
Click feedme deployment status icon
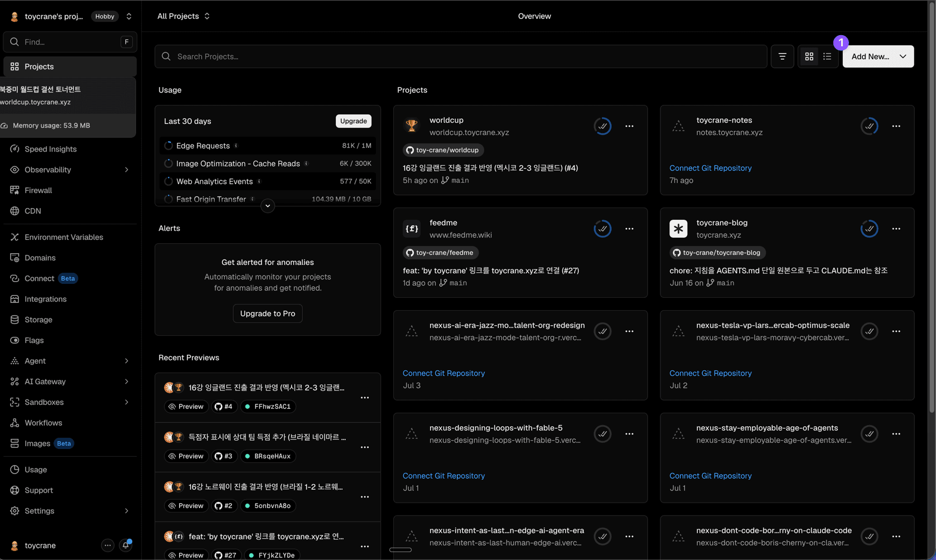[602, 229]
